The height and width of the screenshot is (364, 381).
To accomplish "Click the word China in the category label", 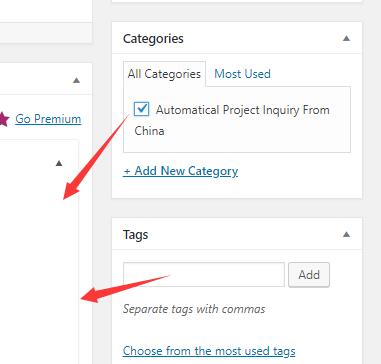I will click(149, 131).
